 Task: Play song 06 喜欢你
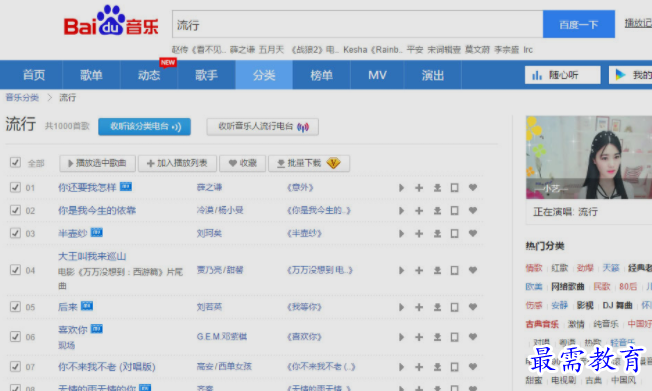(x=401, y=337)
